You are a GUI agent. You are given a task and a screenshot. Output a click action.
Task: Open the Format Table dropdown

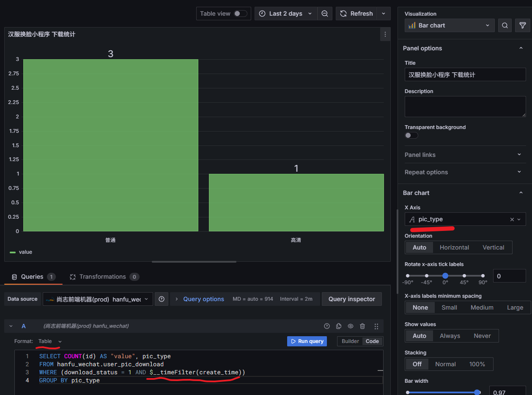(50, 341)
